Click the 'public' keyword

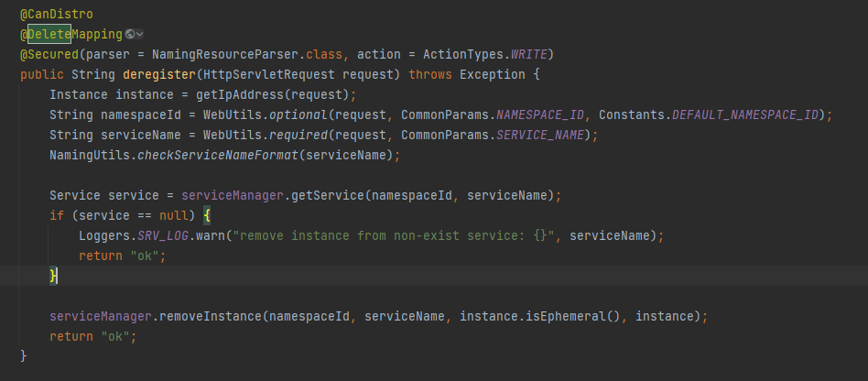tap(42, 75)
